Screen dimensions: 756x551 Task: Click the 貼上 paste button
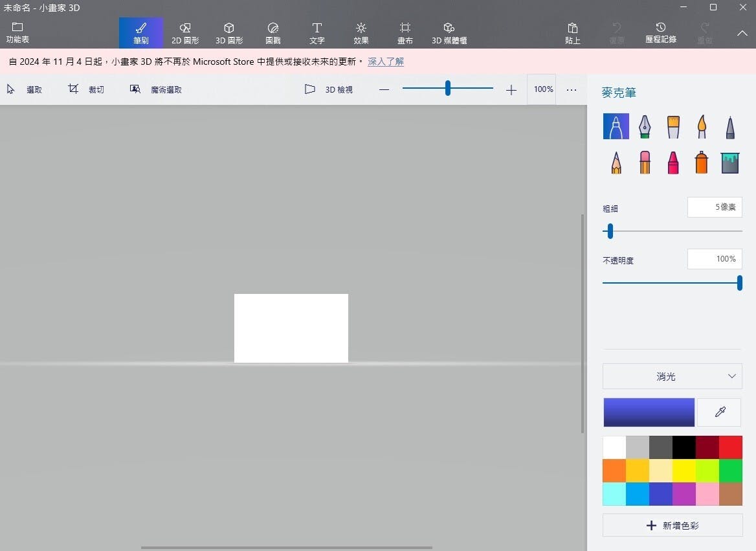pyautogui.click(x=573, y=33)
